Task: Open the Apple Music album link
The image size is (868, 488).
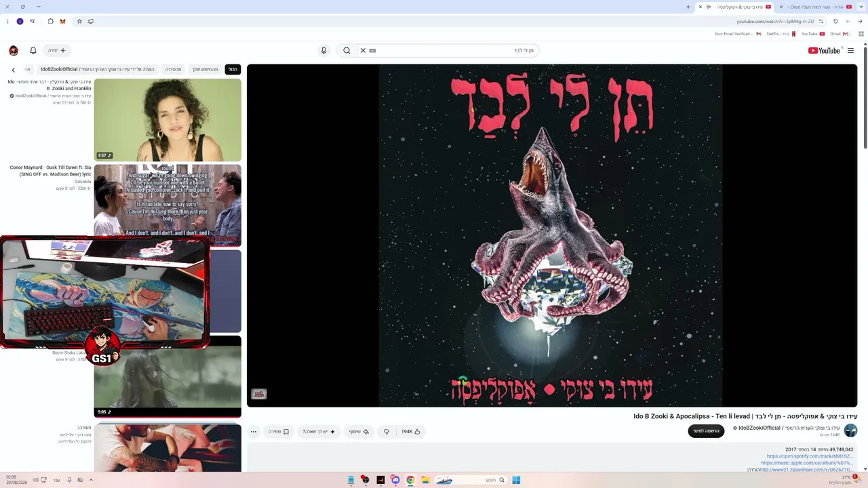Action: pos(807,463)
